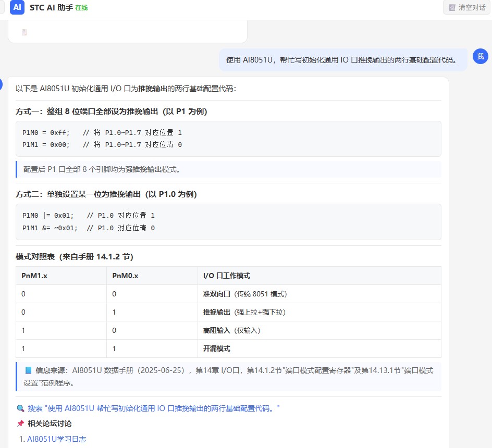Click the reply intro line 以下是 AI8051U
The image size is (492, 448).
[x=126, y=89]
